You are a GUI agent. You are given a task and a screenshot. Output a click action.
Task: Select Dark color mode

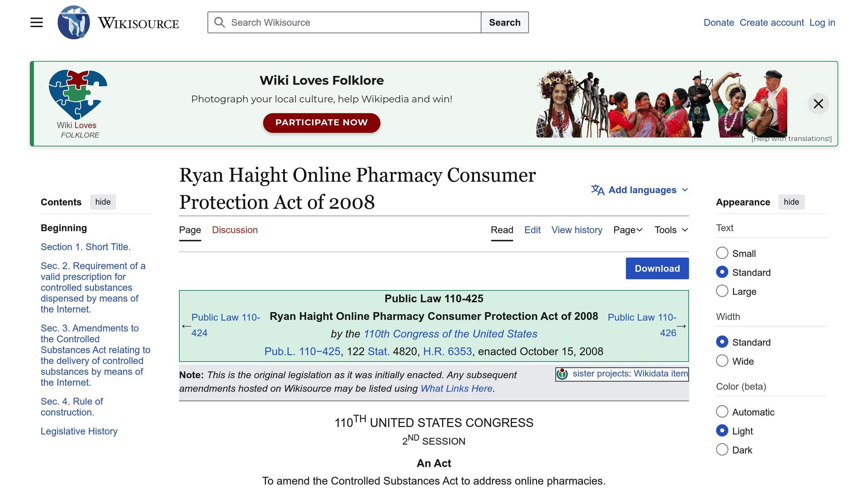[722, 449]
